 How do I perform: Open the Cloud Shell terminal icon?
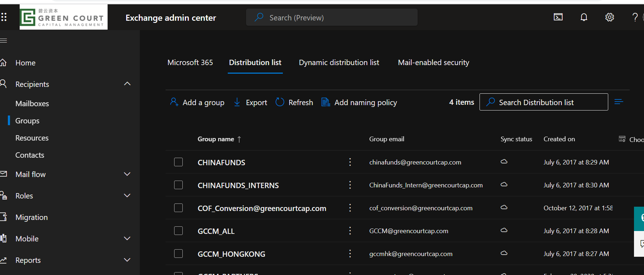pyautogui.click(x=558, y=17)
